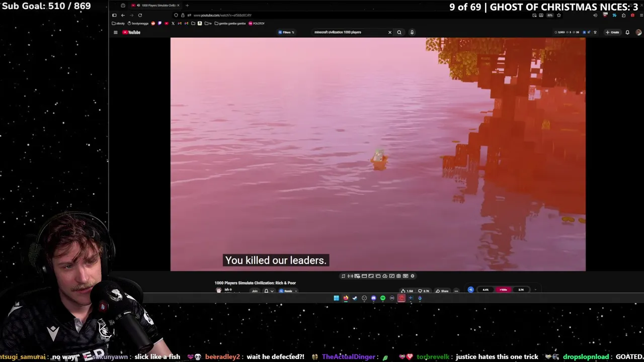Open the FOLOTOY bookmark

(257, 23)
